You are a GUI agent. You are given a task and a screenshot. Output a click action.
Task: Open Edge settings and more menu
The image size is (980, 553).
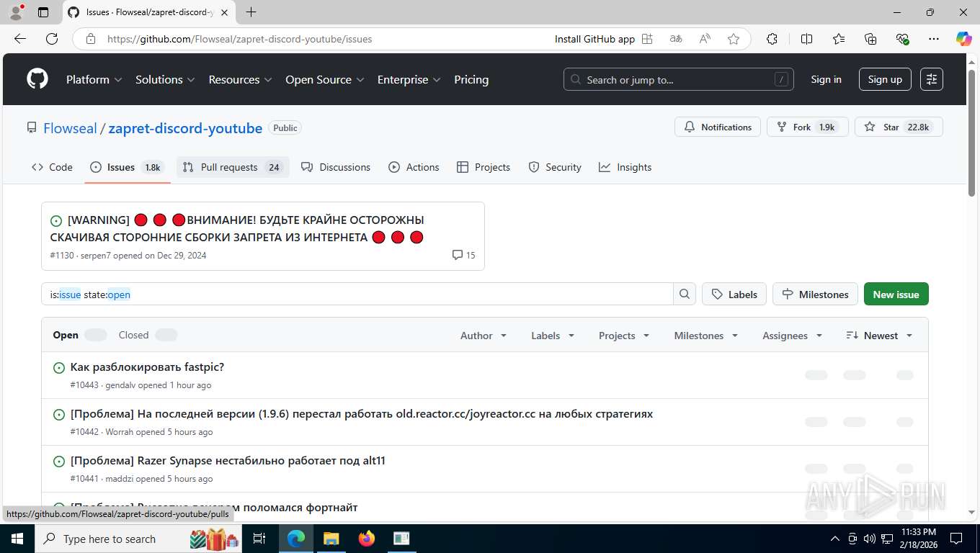click(934, 39)
